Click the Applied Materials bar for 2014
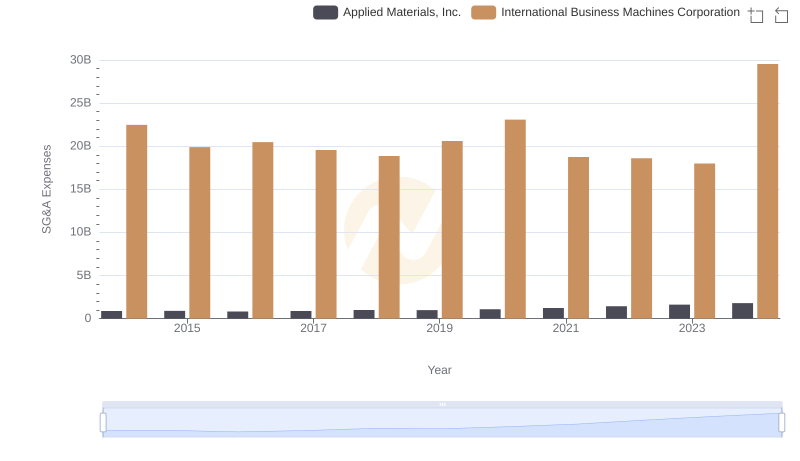Viewport: 800px width, 461px height. coord(112,315)
